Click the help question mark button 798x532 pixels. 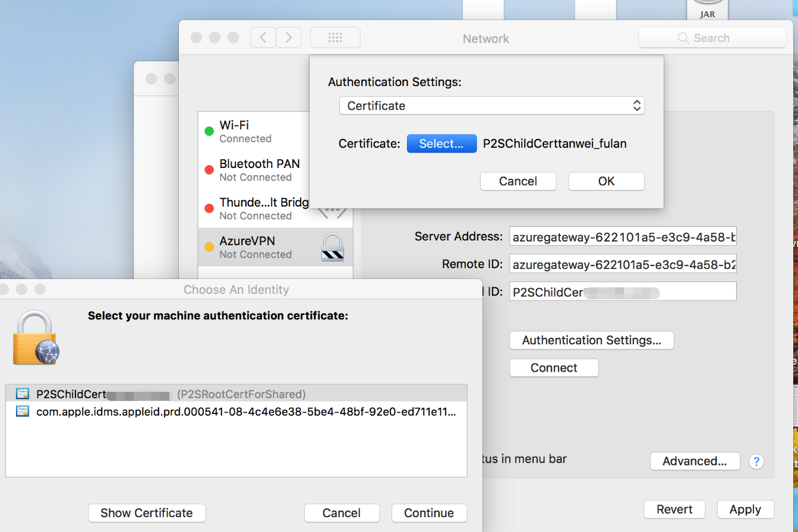click(x=756, y=461)
